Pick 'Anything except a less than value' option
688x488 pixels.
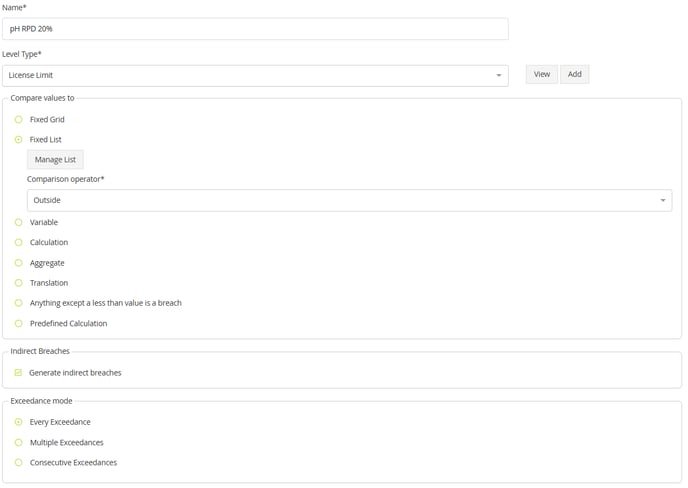(19, 303)
